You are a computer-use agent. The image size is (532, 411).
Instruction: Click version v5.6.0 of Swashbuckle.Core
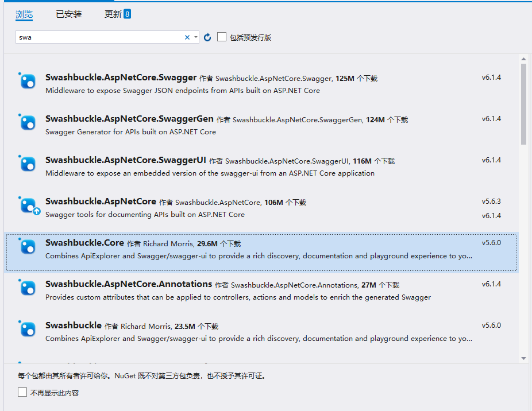(x=491, y=243)
